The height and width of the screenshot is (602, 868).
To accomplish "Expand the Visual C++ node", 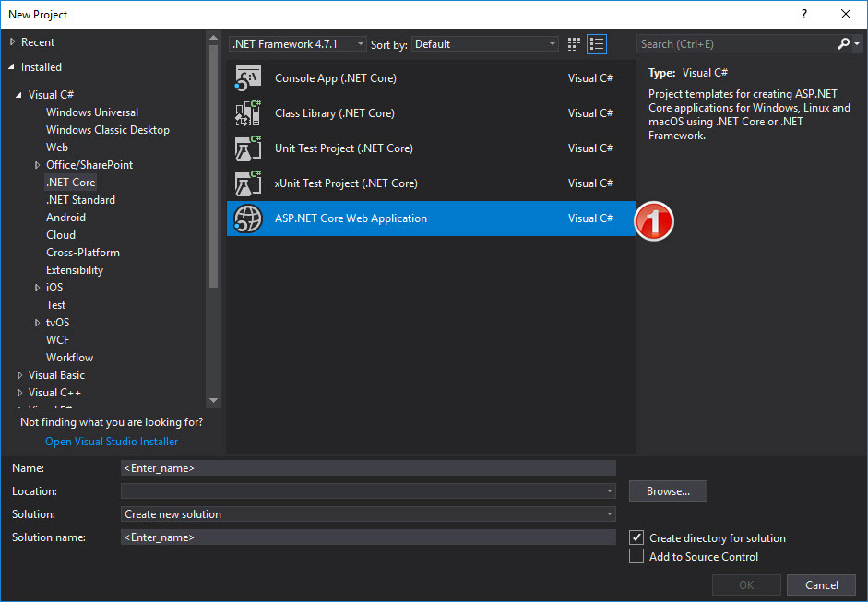I will point(19,393).
